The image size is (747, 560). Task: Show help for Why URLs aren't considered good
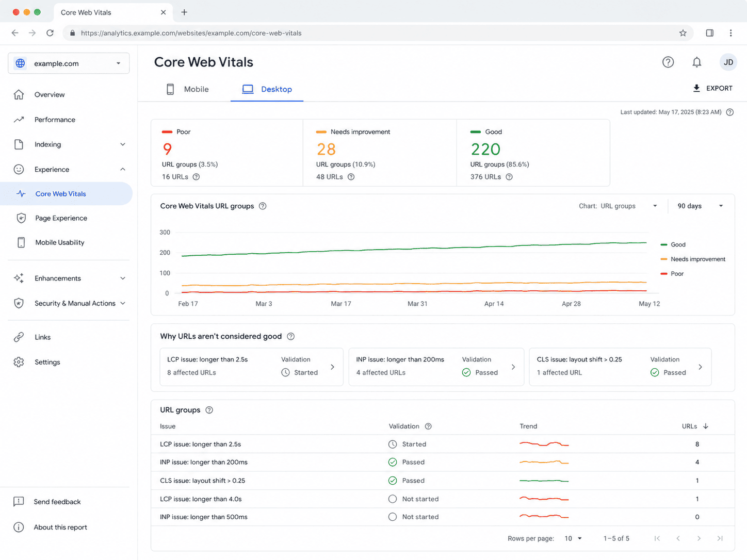point(291,337)
